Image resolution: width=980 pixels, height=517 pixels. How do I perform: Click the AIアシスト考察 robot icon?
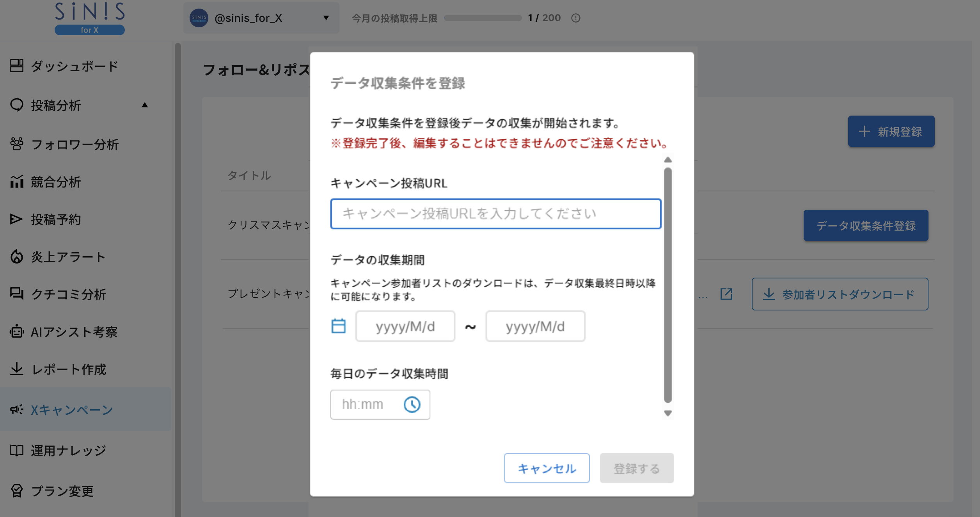click(x=16, y=332)
